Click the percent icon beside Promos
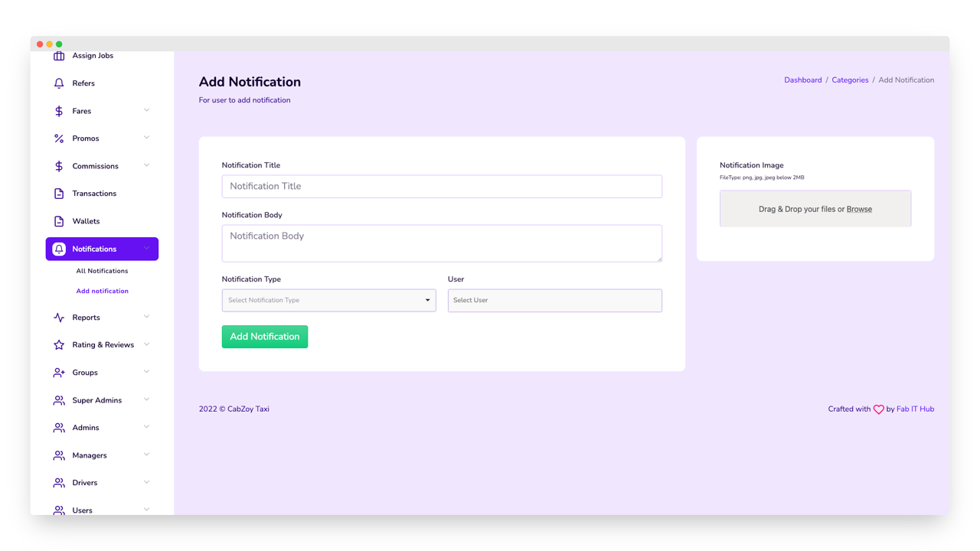The height and width of the screenshot is (551, 980). click(59, 139)
